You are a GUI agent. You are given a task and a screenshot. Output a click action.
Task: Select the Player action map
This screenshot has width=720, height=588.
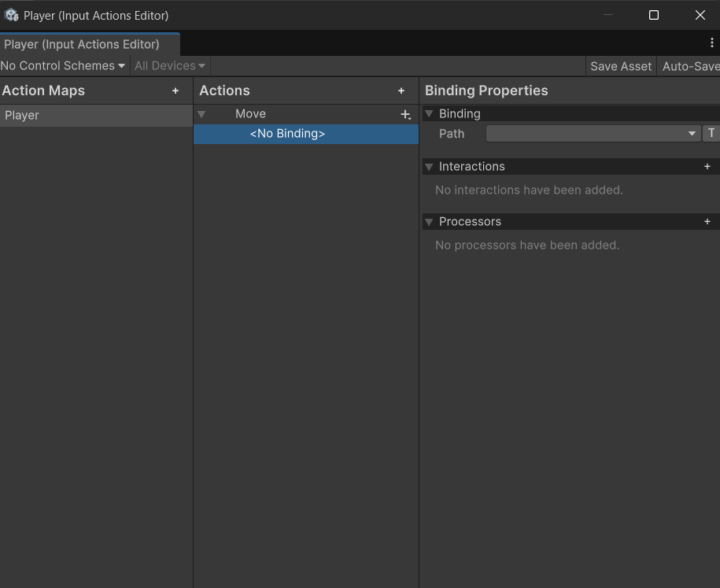(x=97, y=115)
